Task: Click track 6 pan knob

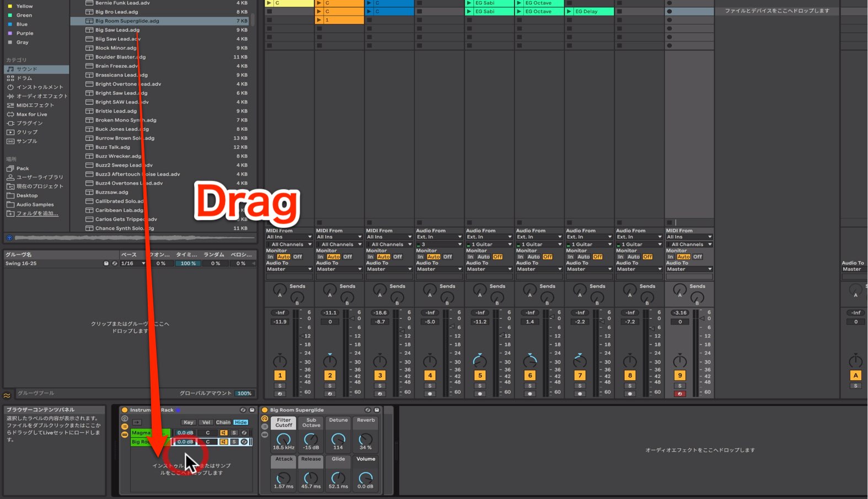Action: (x=530, y=361)
